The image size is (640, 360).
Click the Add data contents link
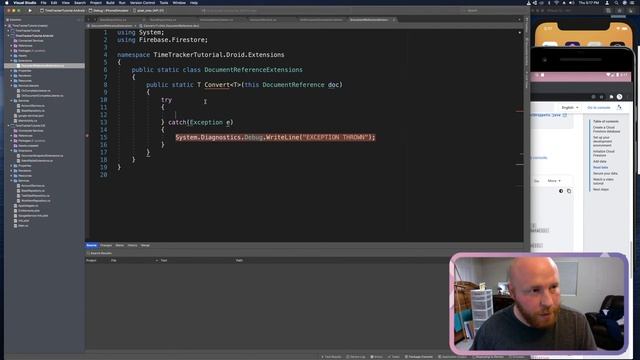tap(600, 162)
